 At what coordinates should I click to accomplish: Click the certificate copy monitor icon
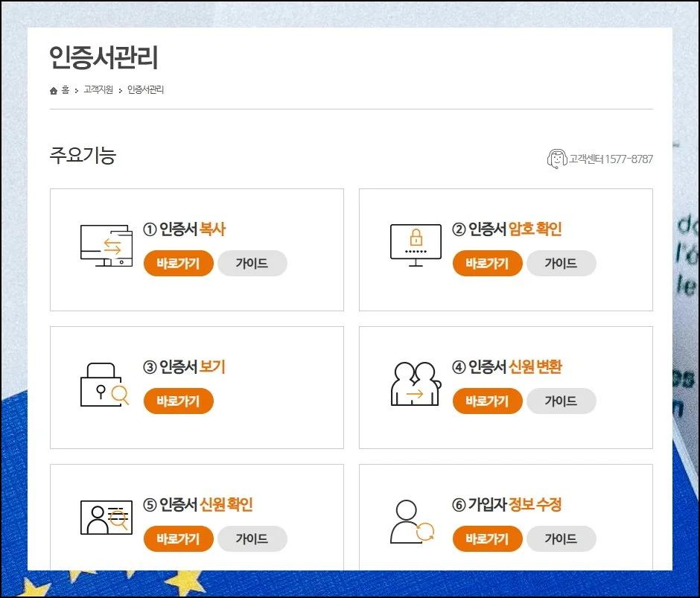pos(105,244)
